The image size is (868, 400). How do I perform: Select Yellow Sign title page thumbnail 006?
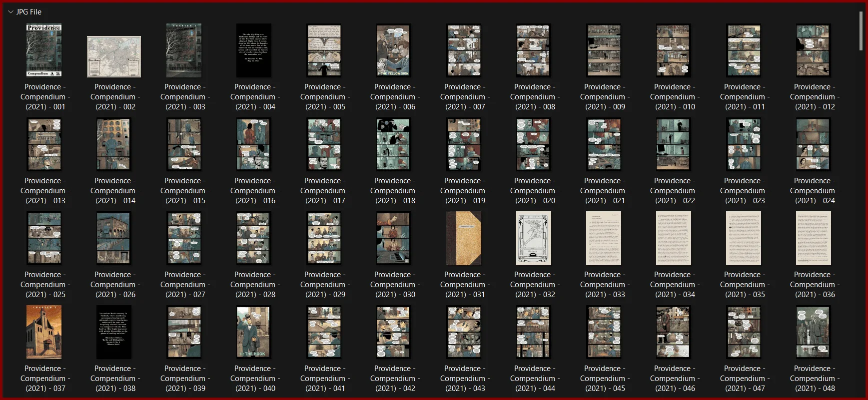(394, 50)
